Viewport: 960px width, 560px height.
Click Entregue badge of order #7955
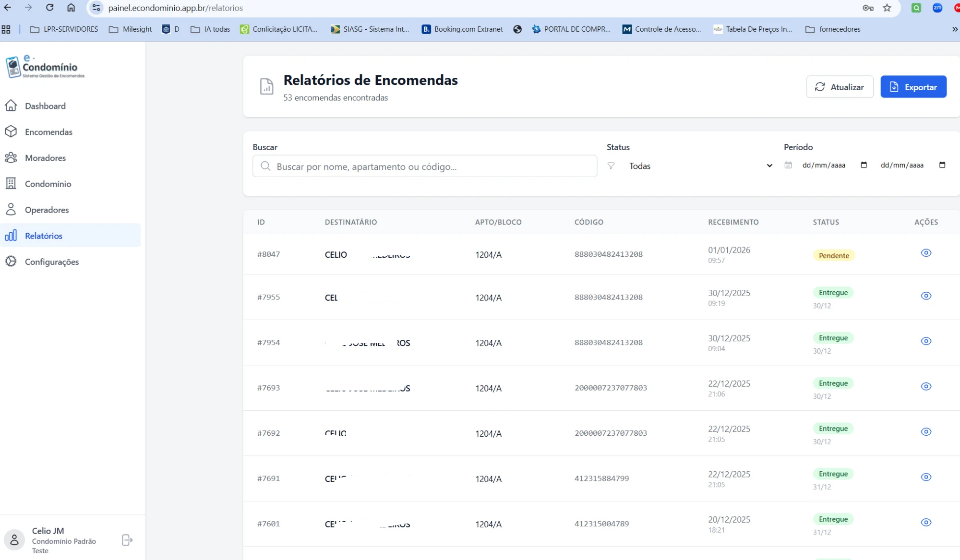tap(833, 293)
